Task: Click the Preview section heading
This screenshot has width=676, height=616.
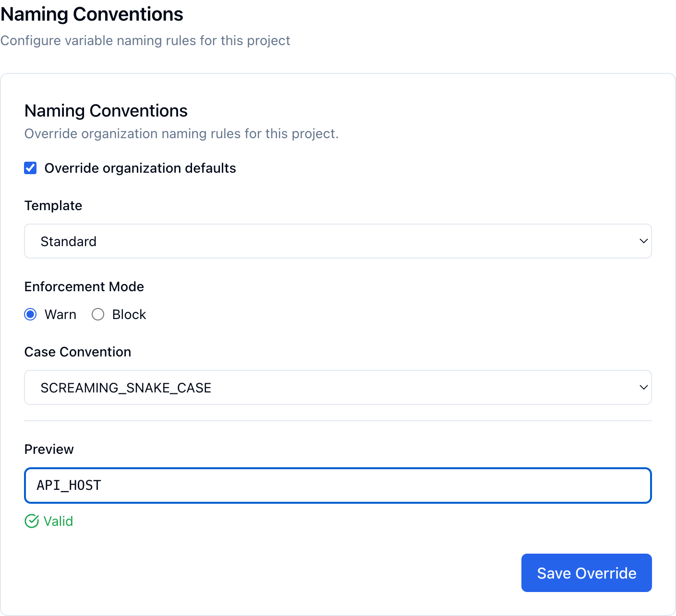Action: click(48, 449)
